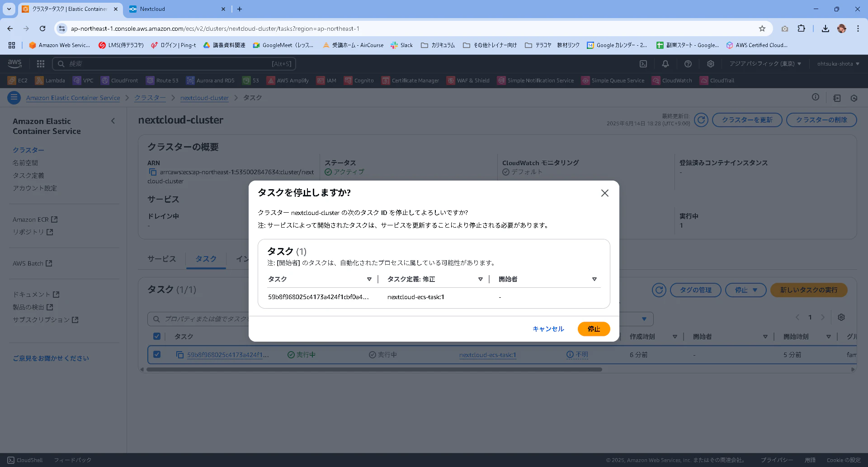Open アカウント設定 in sidebar
Screen dimensions: 868x467
35,188
